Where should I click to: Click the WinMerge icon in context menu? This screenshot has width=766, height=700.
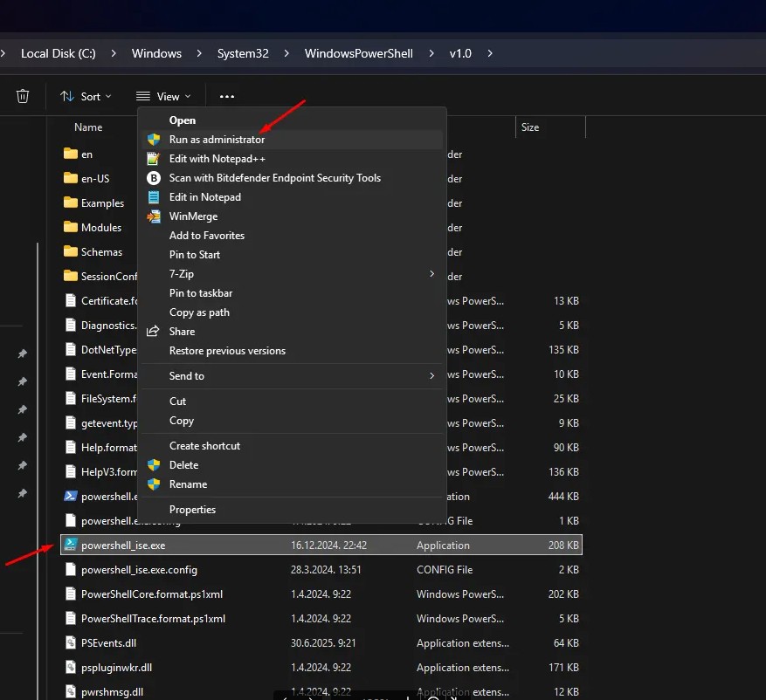[x=154, y=216]
